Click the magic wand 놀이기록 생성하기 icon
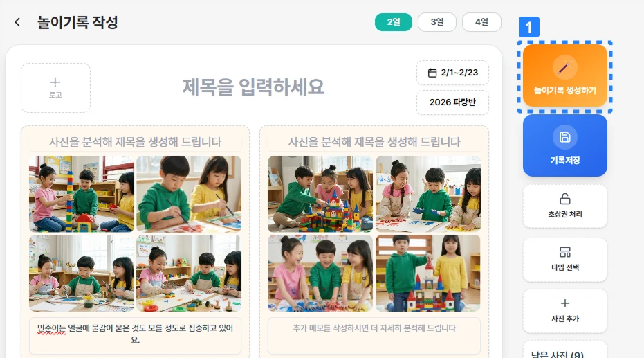The image size is (644, 358). click(564, 67)
